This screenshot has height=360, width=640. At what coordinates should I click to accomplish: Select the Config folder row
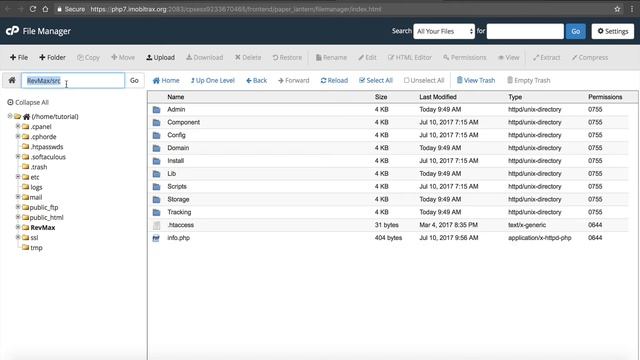(x=388, y=135)
